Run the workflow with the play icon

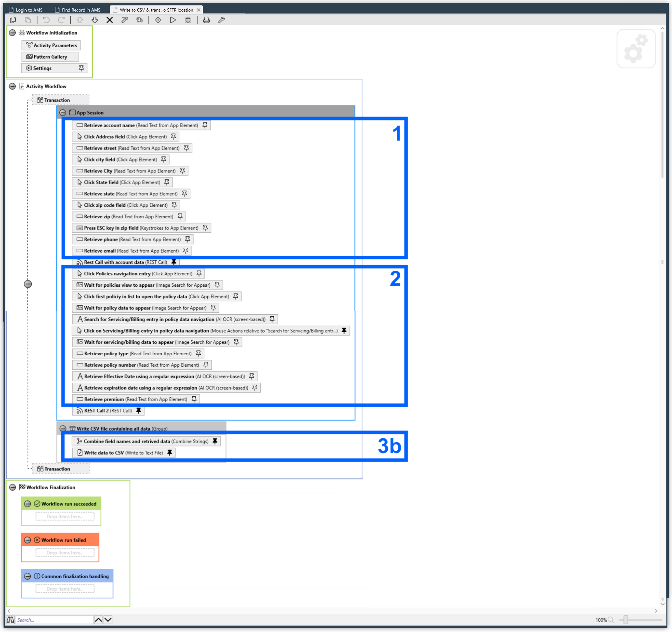pos(173,20)
